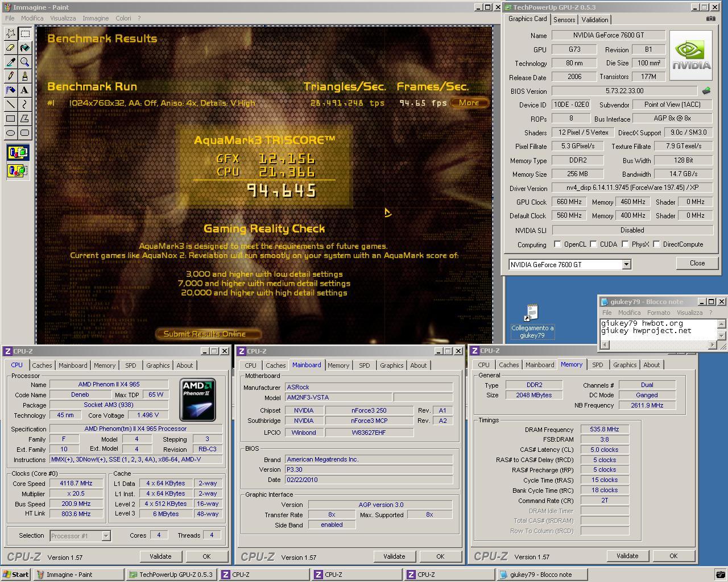Open the giukey79 shortcut on desktop

coord(532,321)
